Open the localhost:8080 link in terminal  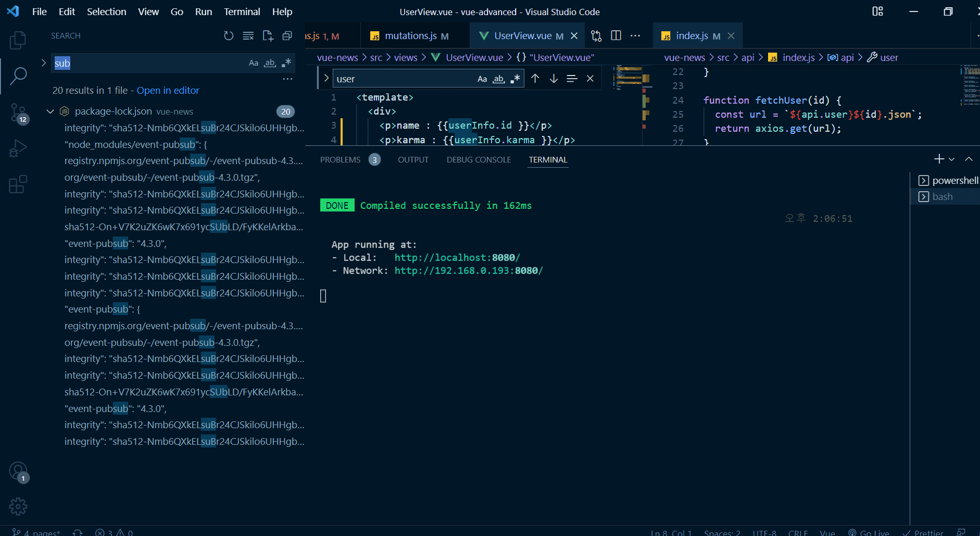click(457, 258)
